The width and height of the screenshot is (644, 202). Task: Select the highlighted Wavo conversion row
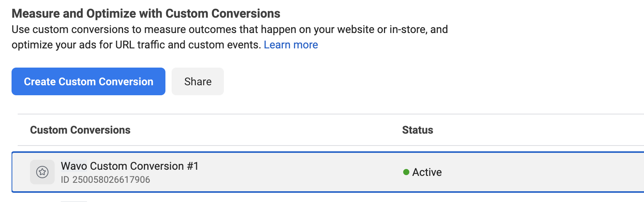tap(328, 172)
